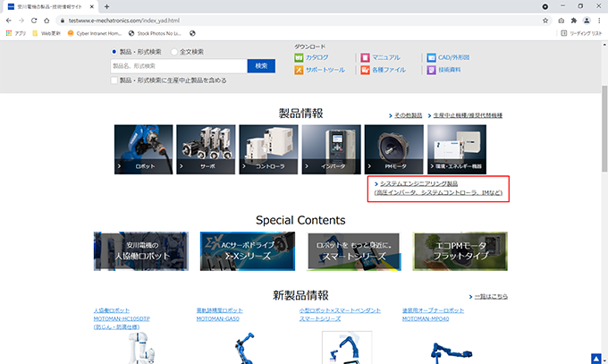Check include discontinued products checkbox

coord(114,80)
